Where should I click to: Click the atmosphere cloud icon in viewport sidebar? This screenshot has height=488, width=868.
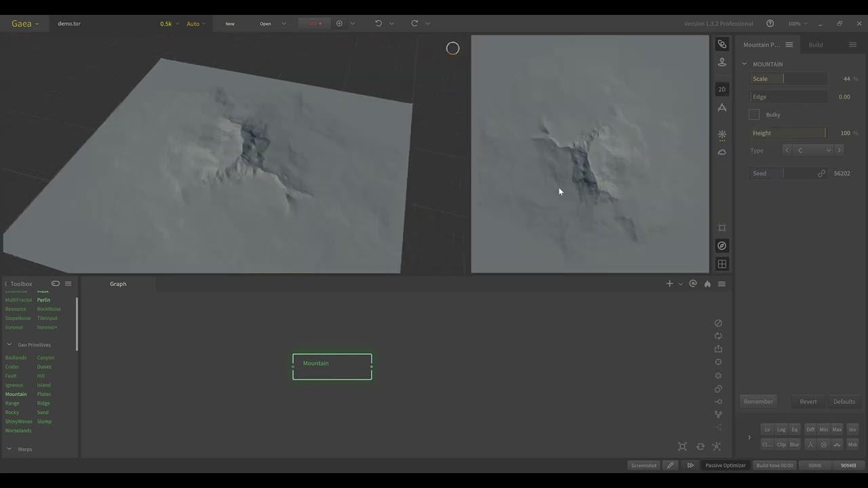tap(722, 152)
